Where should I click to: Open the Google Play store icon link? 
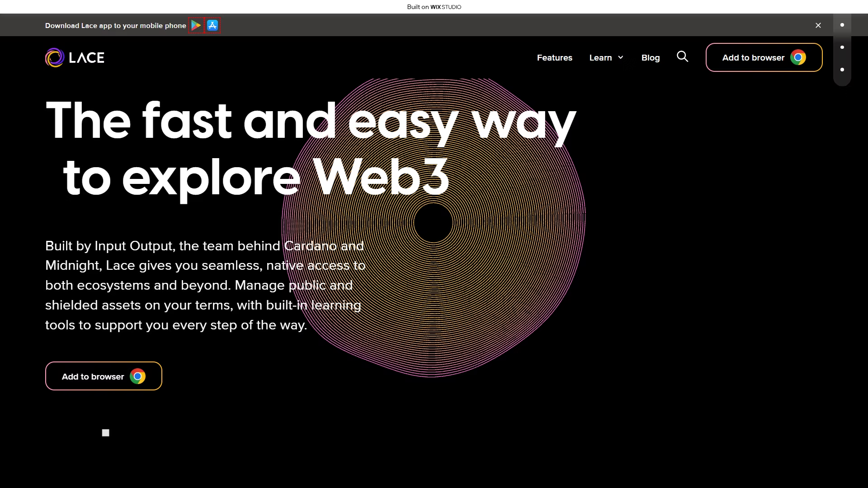[x=196, y=25]
